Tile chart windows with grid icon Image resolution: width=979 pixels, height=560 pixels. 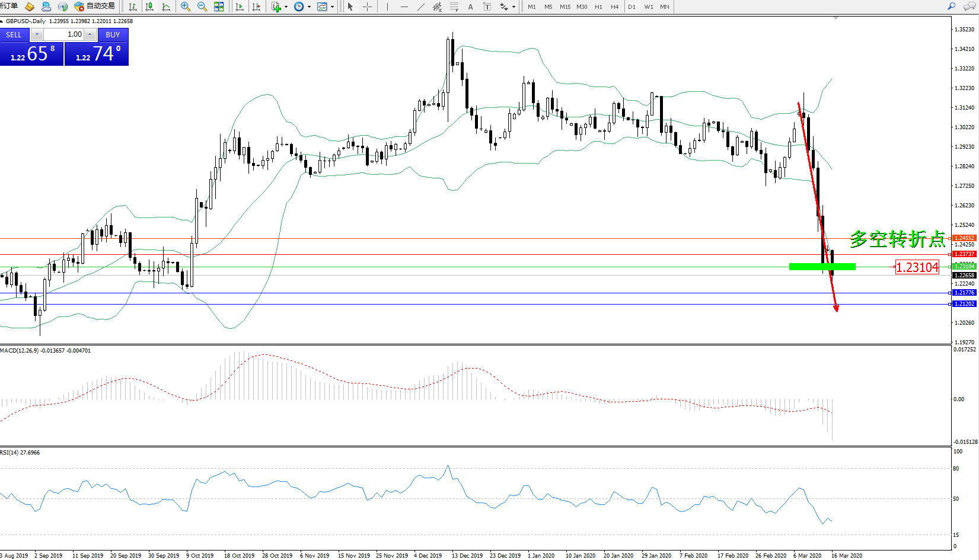pos(219,7)
